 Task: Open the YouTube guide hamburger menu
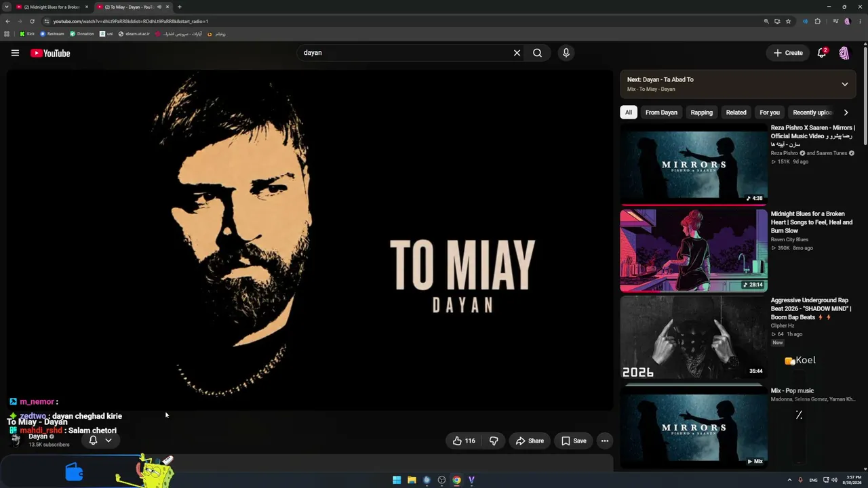(15, 53)
